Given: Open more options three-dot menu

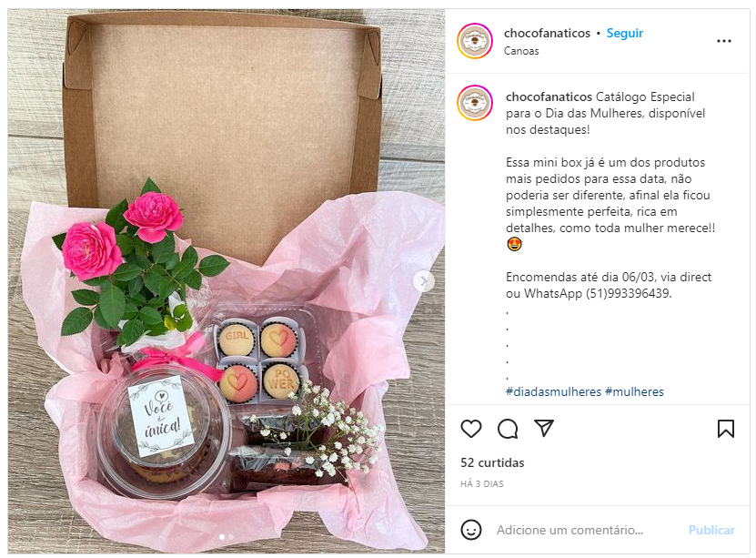Looking at the screenshot, I should click(723, 41).
